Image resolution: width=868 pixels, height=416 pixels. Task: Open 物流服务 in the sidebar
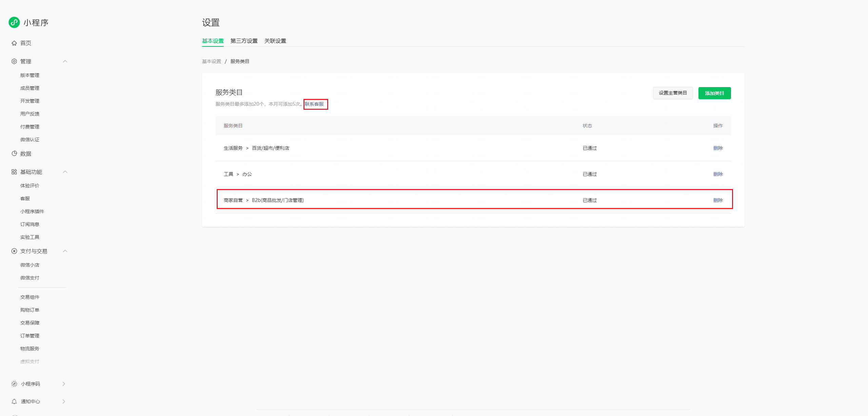pos(30,349)
